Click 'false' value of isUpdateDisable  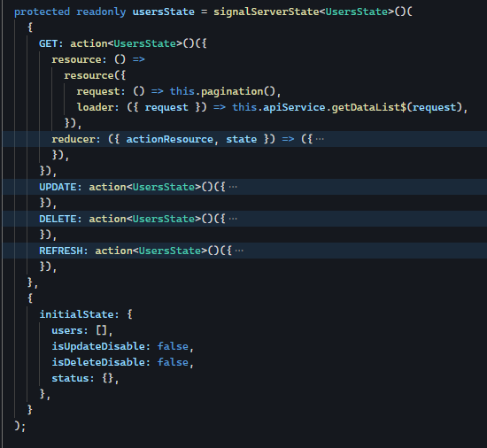coord(173,346)
